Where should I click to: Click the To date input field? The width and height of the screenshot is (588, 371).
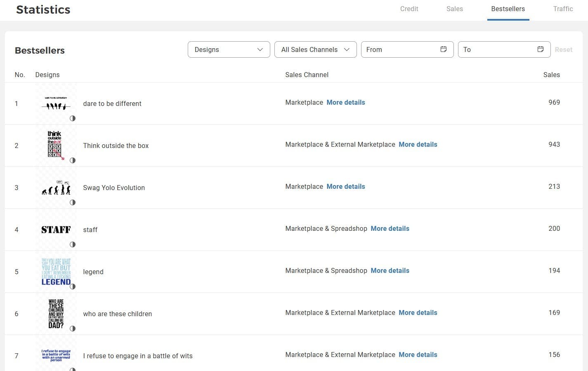click(x=504, y=49)
